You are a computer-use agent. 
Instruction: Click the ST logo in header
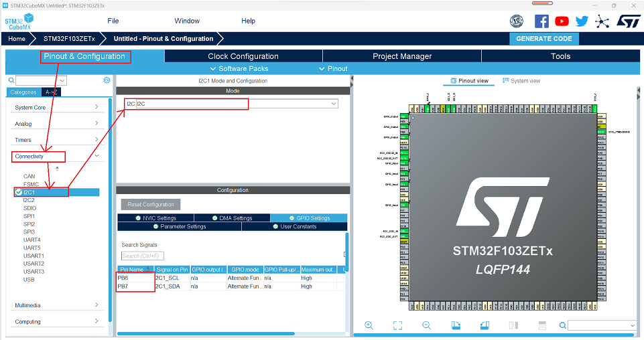click(x=629, y=21)
